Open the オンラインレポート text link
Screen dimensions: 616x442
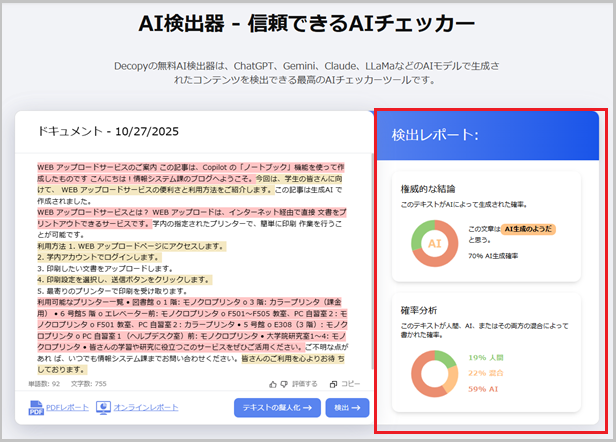[x=146, y=408]
